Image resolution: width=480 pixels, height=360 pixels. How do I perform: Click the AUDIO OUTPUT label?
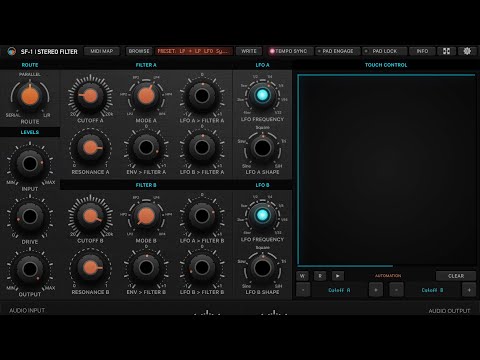[x=449, y=311]
